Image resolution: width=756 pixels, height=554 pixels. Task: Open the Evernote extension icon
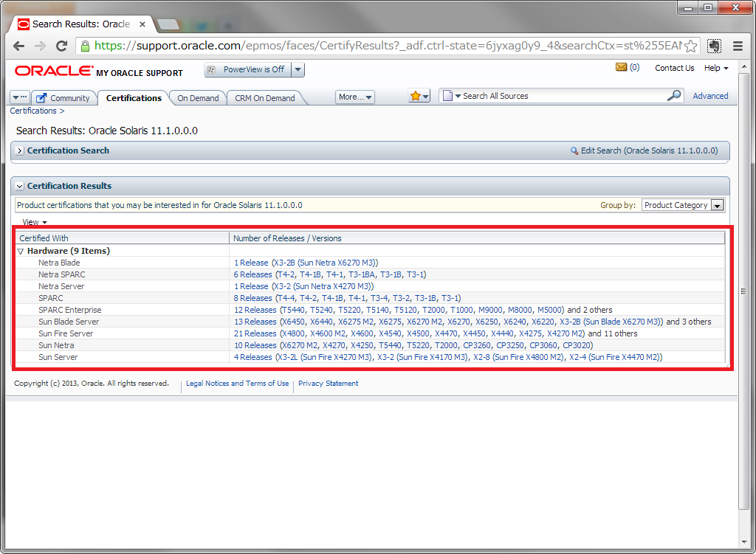click(714, 46)
